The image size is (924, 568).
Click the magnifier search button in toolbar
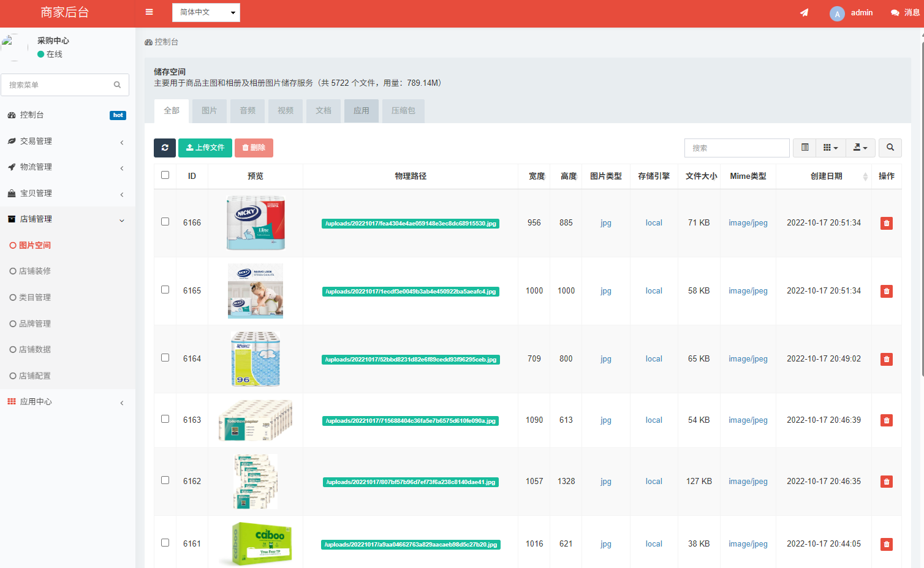click(890, 148)
